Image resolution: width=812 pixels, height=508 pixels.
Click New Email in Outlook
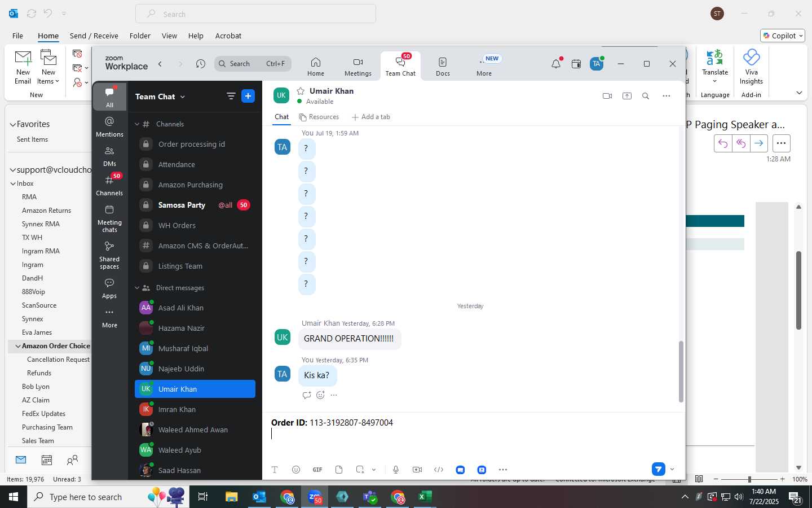click(x=23, y=67)
